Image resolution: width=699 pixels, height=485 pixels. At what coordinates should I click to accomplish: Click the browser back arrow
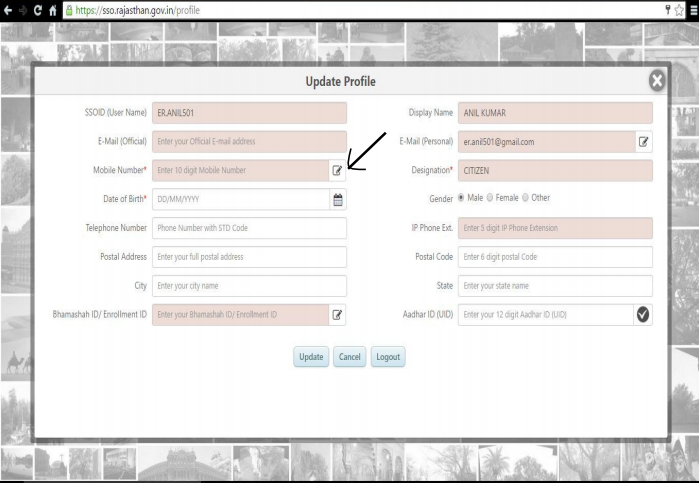[8, 10]
